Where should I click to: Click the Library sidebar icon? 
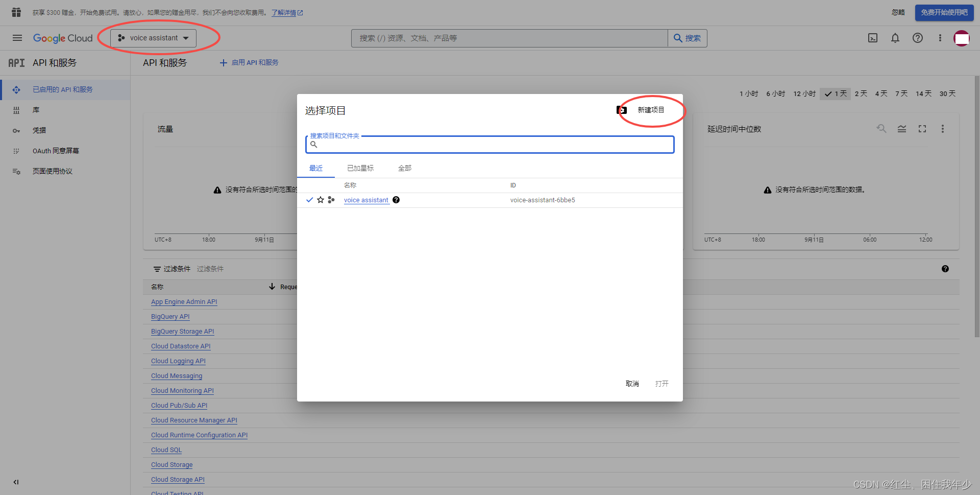pos(16,110)
